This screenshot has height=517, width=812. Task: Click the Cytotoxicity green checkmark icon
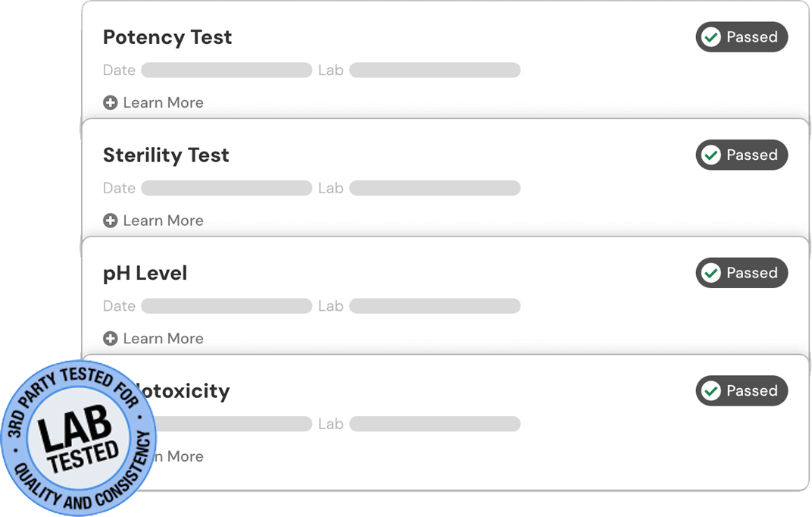pyautogui.click(x=711, y=390)
